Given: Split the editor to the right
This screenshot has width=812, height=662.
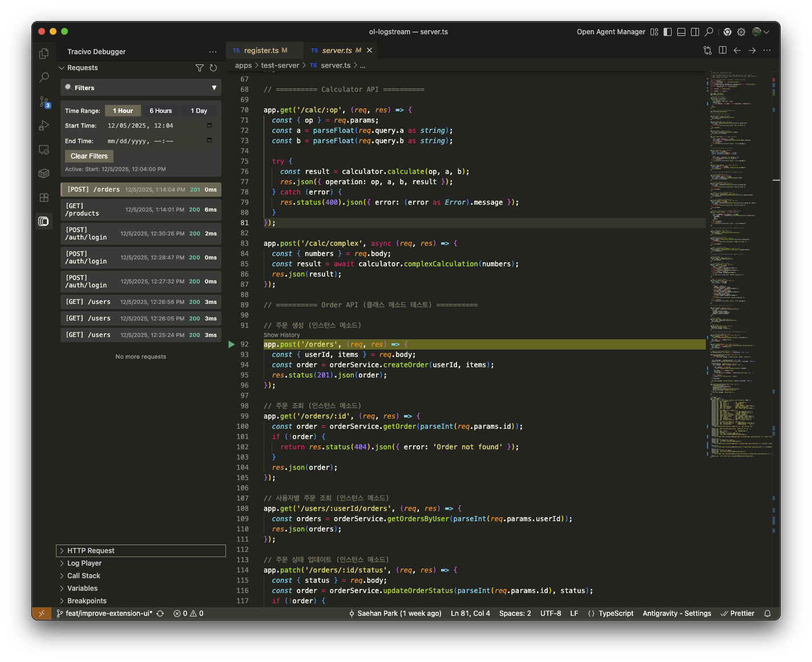Looking at the screenshot, I should click(722, 50).
